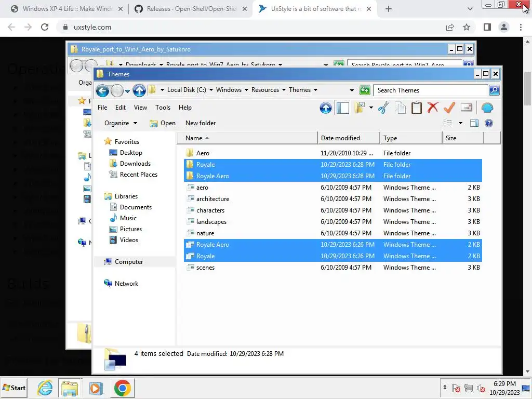The height and width of the screenshot is (399, 532).
Task: Go up one folder via address-bar arrow
Action: pos(139,90)
